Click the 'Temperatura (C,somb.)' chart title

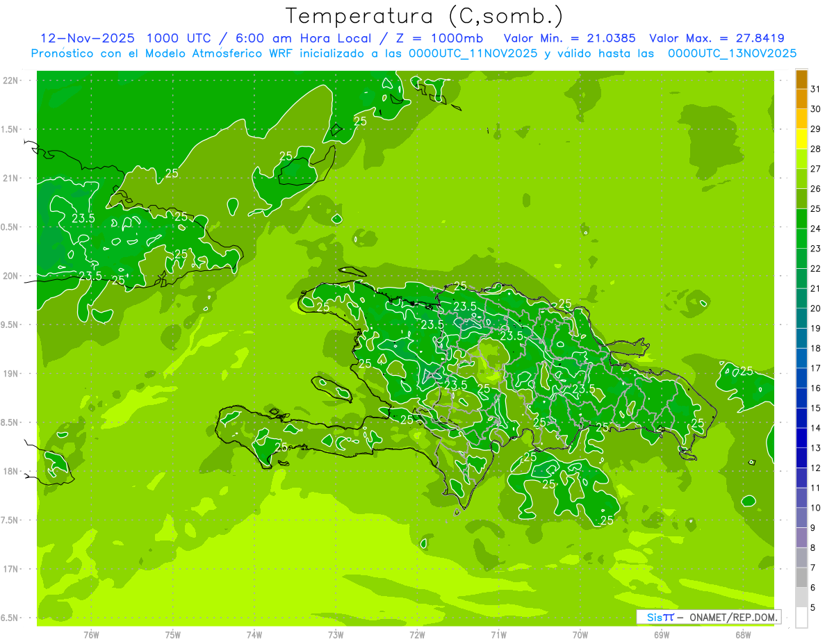[x=425, y=16]
